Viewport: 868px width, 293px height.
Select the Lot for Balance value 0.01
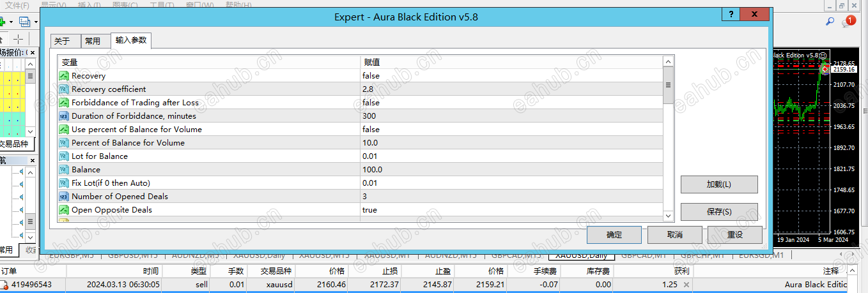click(370, 156)
